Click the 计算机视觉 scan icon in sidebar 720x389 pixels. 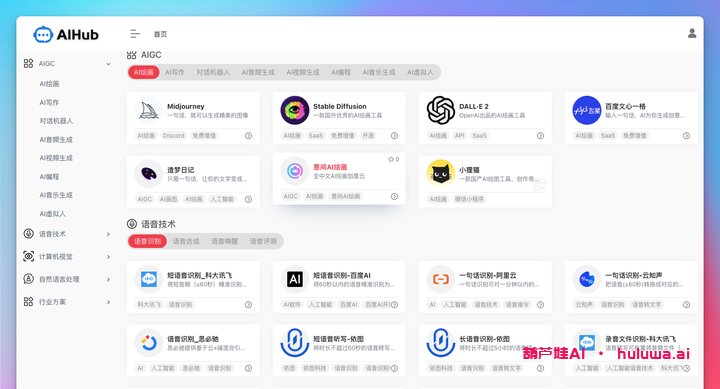tap(28, 256)
